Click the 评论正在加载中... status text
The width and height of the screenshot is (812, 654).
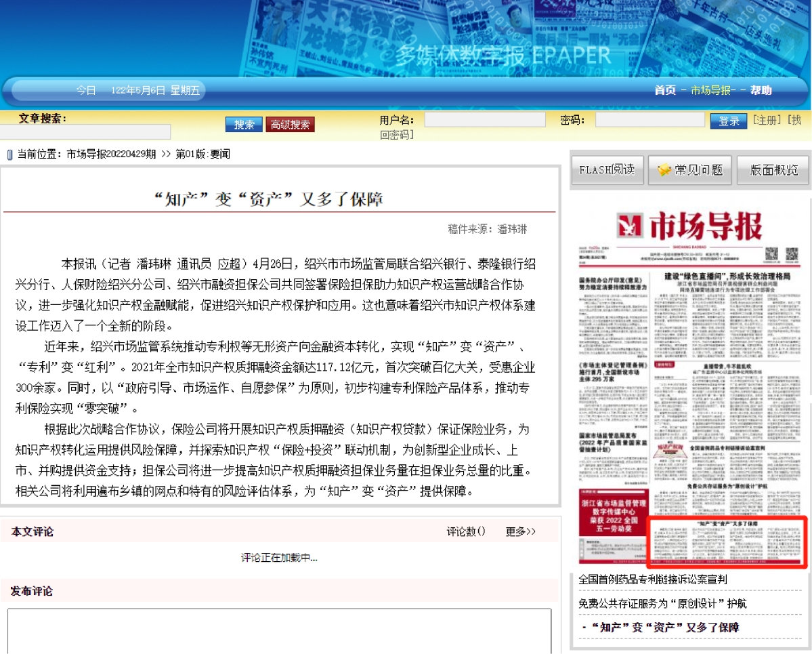(x=279, y=558)
